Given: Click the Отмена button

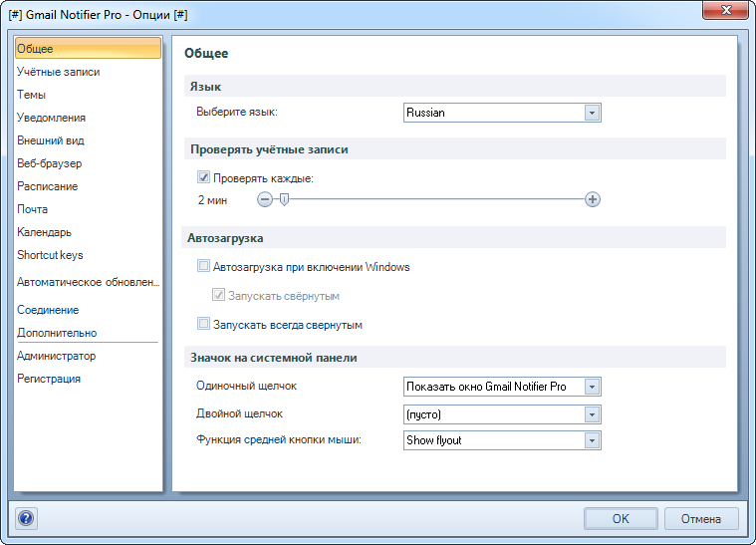Looking at the screenshot, I should coord(701,518).
